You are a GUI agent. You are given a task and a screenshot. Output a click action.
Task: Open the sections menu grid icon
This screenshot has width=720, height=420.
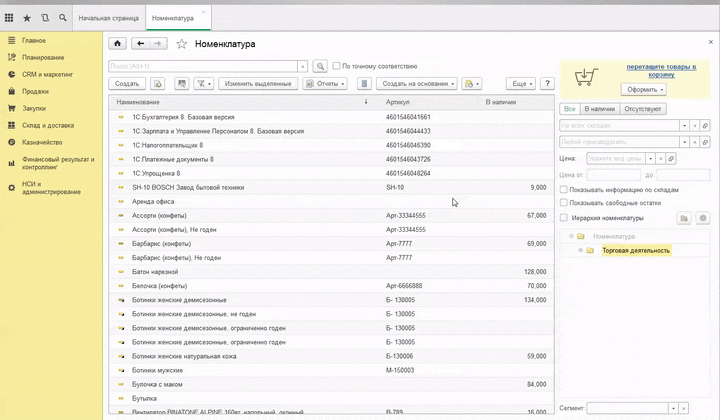[9, 18]
